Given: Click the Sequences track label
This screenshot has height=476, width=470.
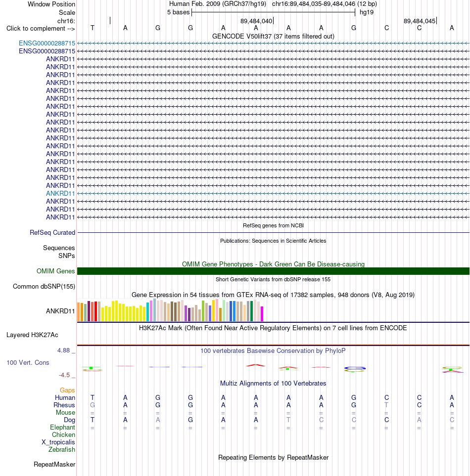Looking at the screenshot, I should click(x=59, y=248).
